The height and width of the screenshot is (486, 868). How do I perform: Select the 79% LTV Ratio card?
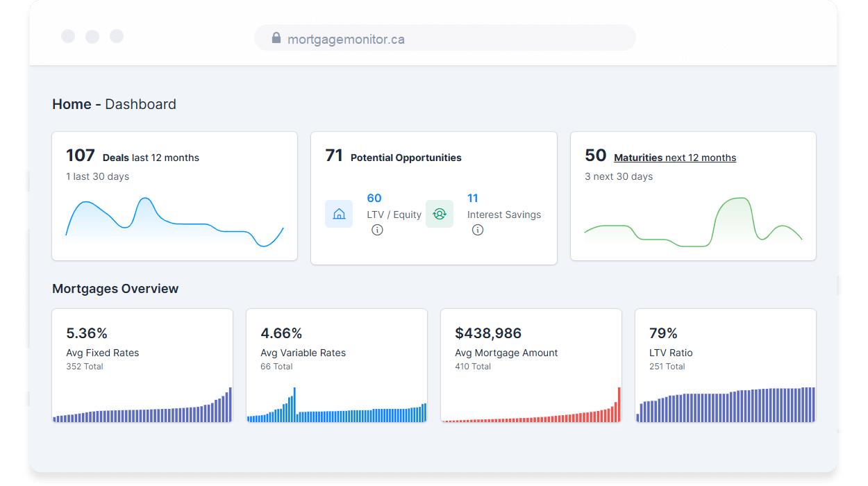(x=725, y=364)
